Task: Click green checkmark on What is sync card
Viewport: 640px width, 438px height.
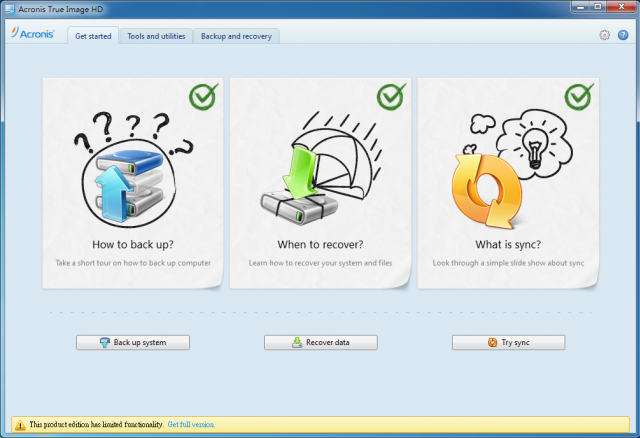Action: pos(579,96)
